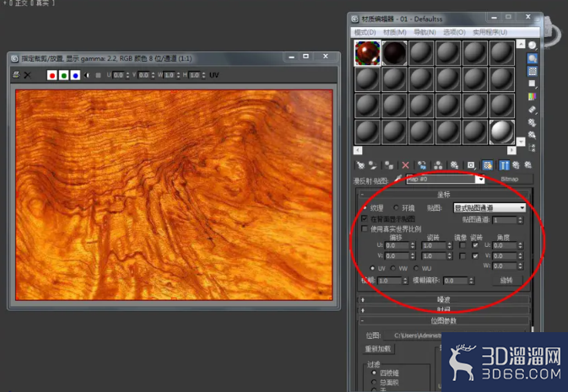Select the 环境 radio button
This screenshot has height=392, width=568.
click(x=396, y=207)
